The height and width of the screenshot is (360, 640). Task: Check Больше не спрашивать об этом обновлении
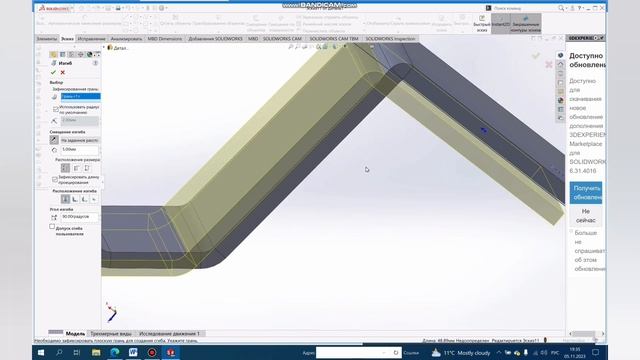[572, 232]
